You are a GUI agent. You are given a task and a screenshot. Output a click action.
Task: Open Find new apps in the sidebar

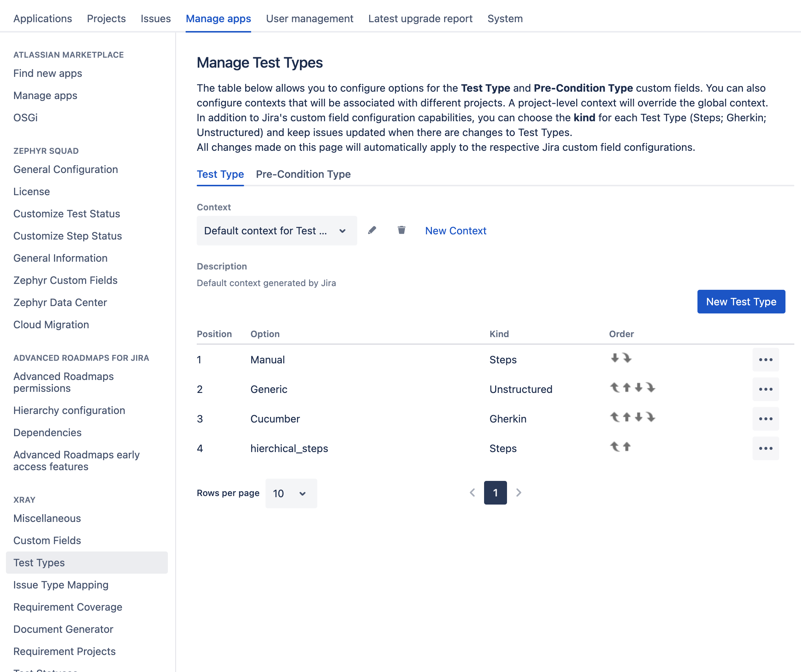[48, 73]
